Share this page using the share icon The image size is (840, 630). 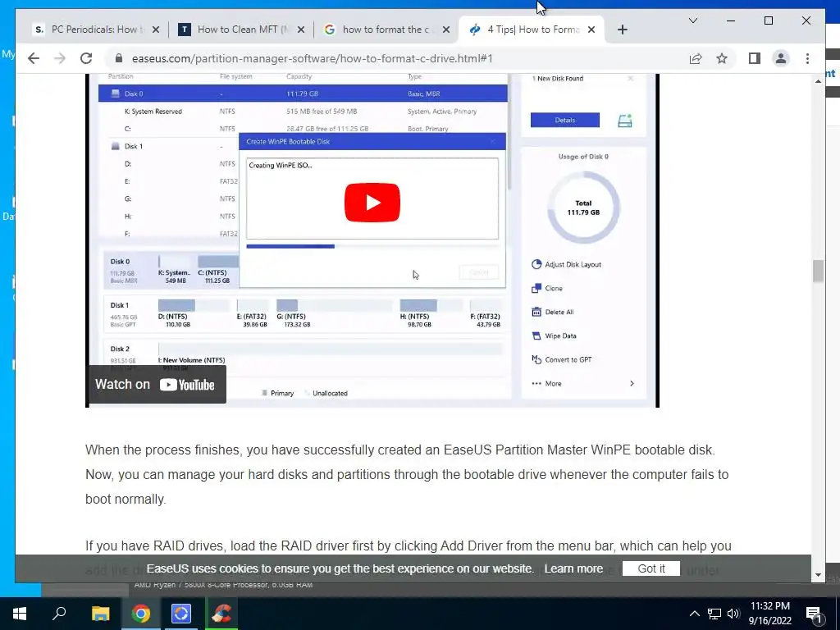click(696, 58)
